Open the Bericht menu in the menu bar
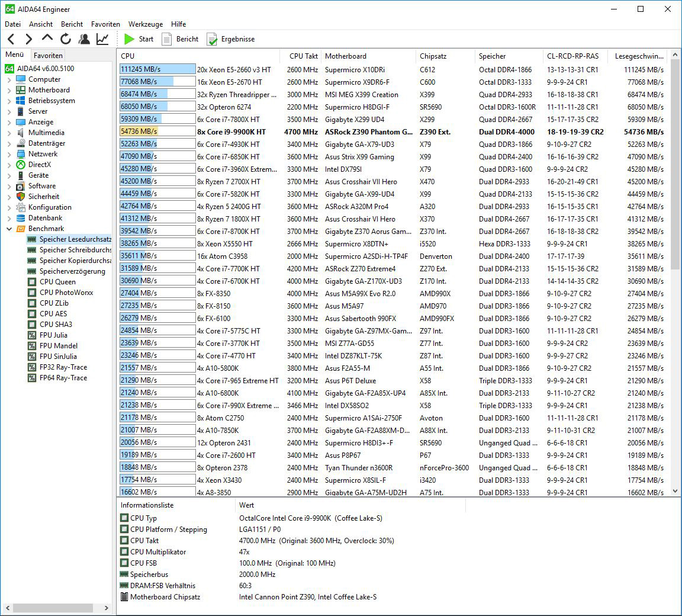682x616 pixels. coord(72,24)
